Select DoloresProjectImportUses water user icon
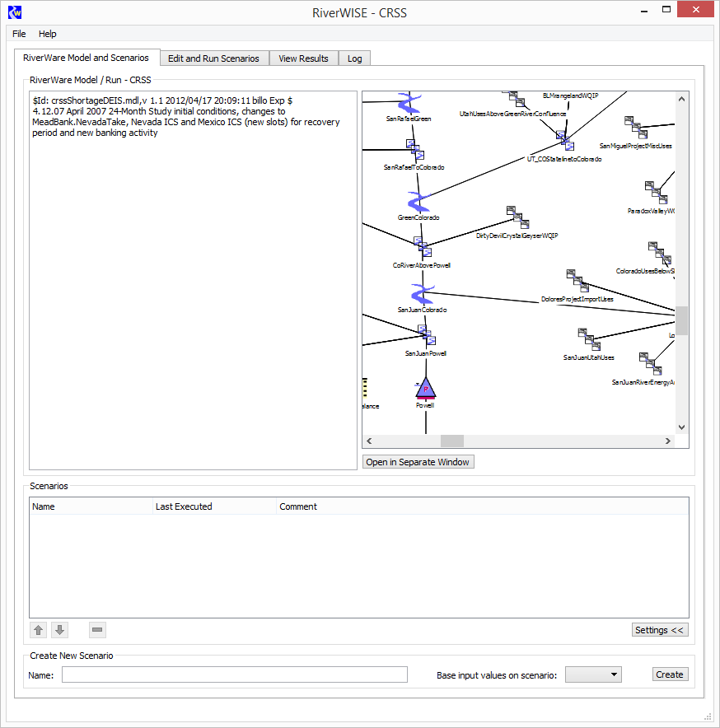Screen dimensions: 720x728 tap(577, 281)
